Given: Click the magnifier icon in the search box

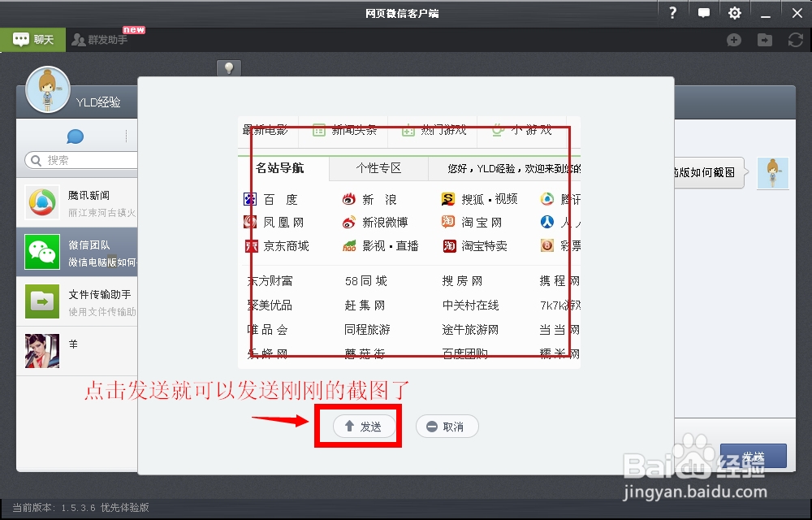Looking at the screenshot, I should (x=36, y=160).
